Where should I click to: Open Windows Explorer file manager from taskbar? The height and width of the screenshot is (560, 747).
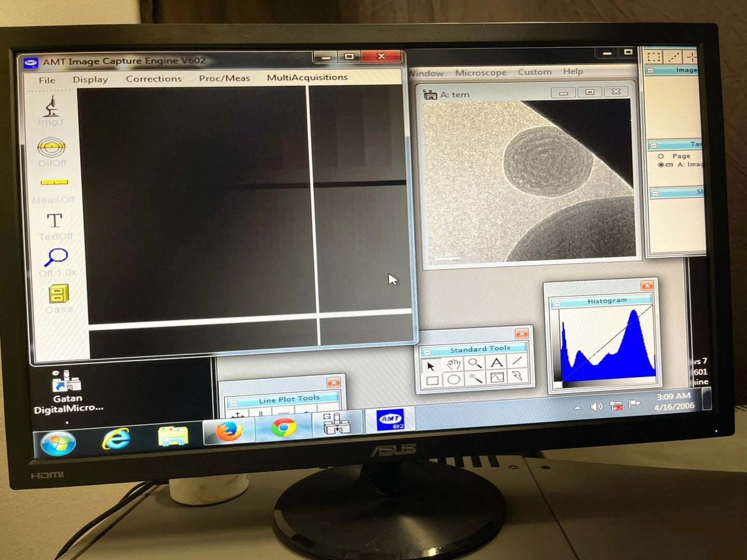coord(173,436)
